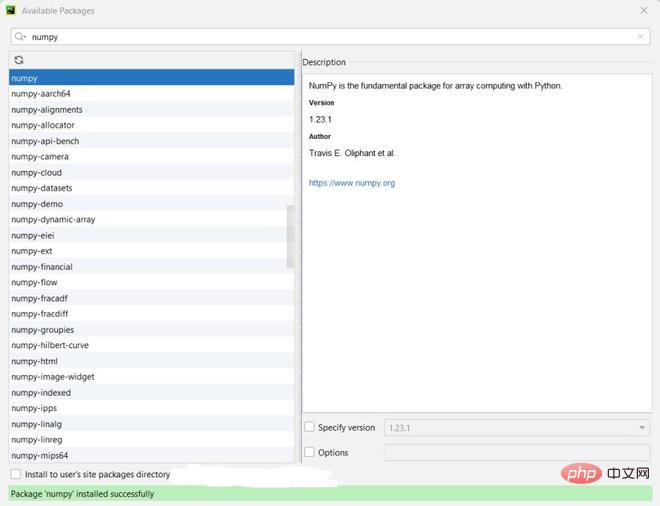Select numpy-camera in the list
The width and height of the screenshot is (660, 506).
click(152, 157)
